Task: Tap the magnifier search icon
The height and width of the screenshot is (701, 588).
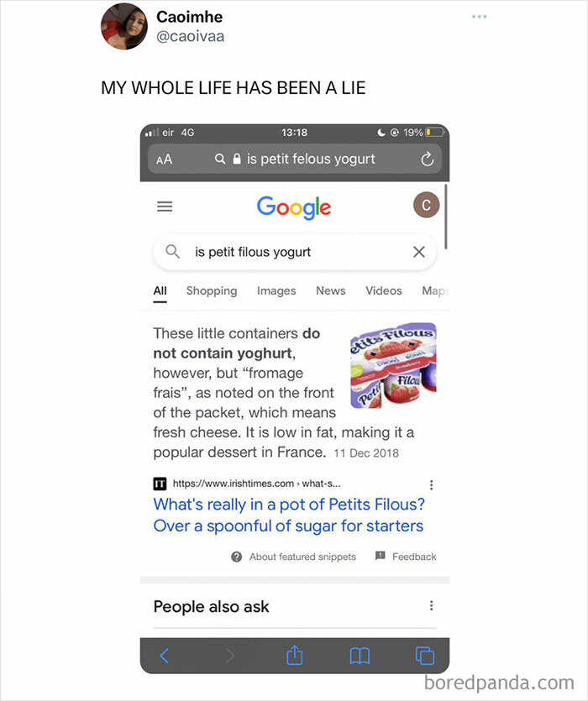Action: (173, 252)
